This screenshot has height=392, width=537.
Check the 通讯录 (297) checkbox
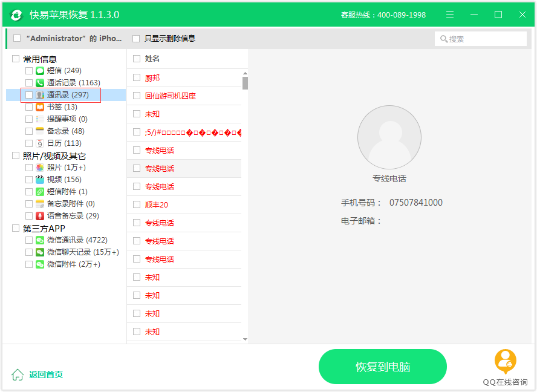(x=29, y=95)
